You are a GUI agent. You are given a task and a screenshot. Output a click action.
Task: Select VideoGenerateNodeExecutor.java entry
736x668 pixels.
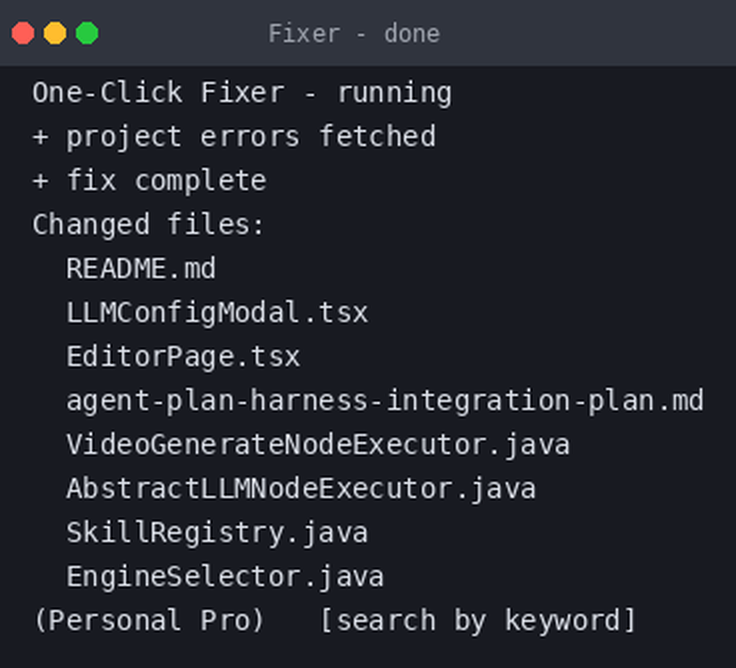318,445
